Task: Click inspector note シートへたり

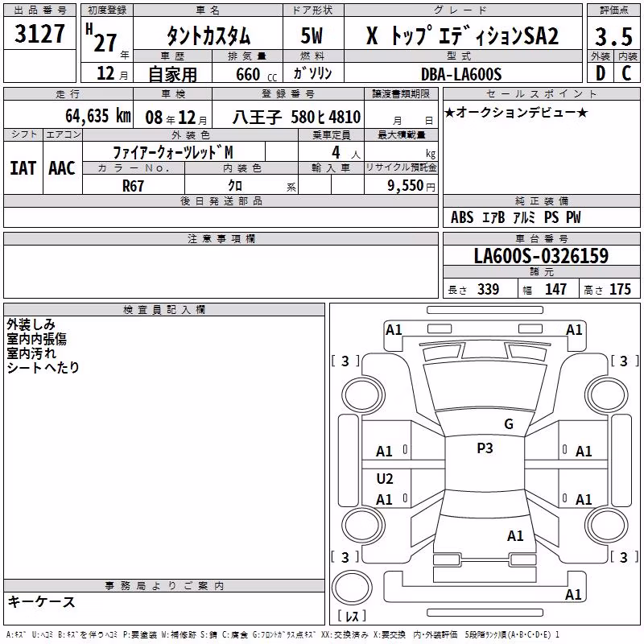Action: tap(43, 368)
